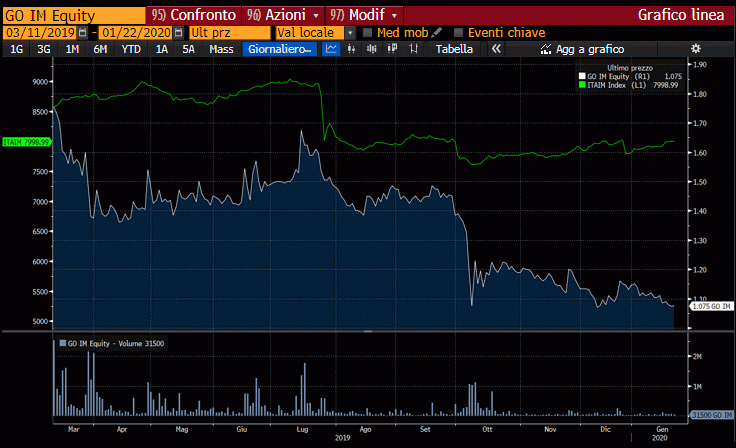Click the end date field 01/22/2020
Viewport: 736px width, 448px height.
(136, 32)
